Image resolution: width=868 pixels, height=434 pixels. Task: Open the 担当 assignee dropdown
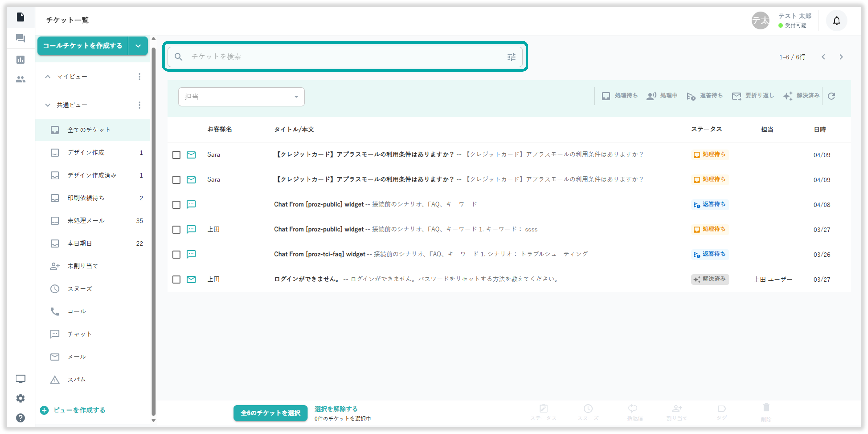(x=241, y=97)
